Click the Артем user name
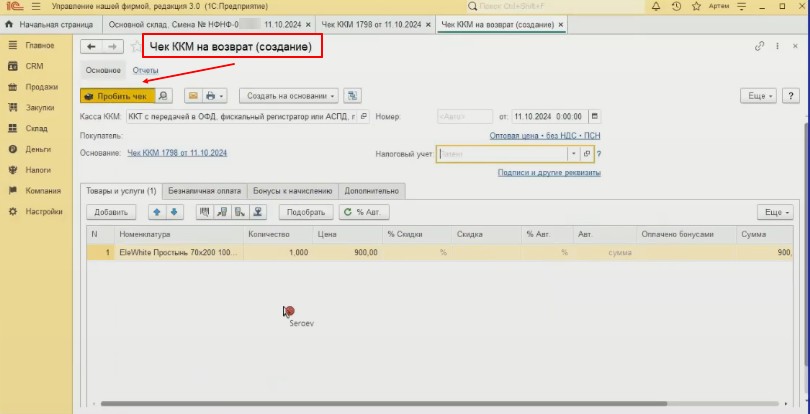Screen dimensions: 810x414 (720, 7)
